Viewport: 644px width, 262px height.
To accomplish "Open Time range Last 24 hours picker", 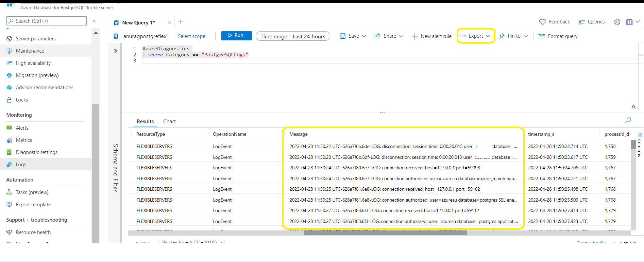I will click(x=293, y=36).
